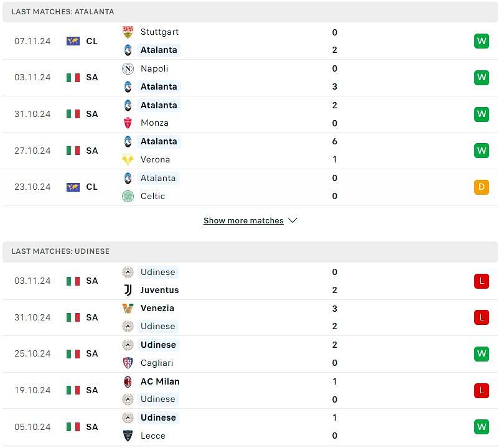Expand the Show more matches chevron

pos(293,220)
